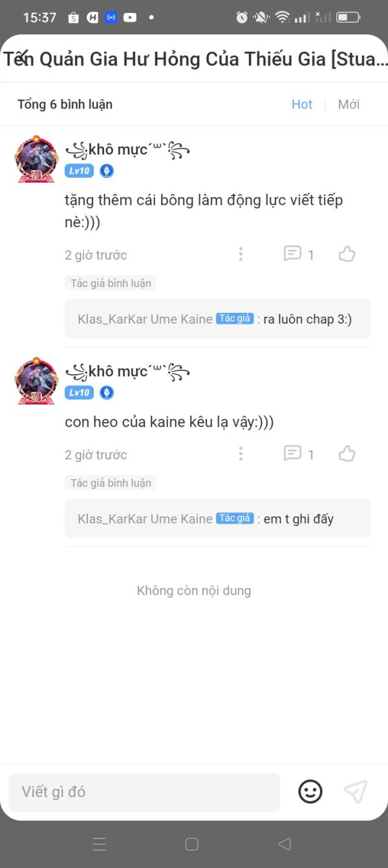Like the first comment with thumbs-up icon
The width and height of the screenshot is (388, 868).
347,254
